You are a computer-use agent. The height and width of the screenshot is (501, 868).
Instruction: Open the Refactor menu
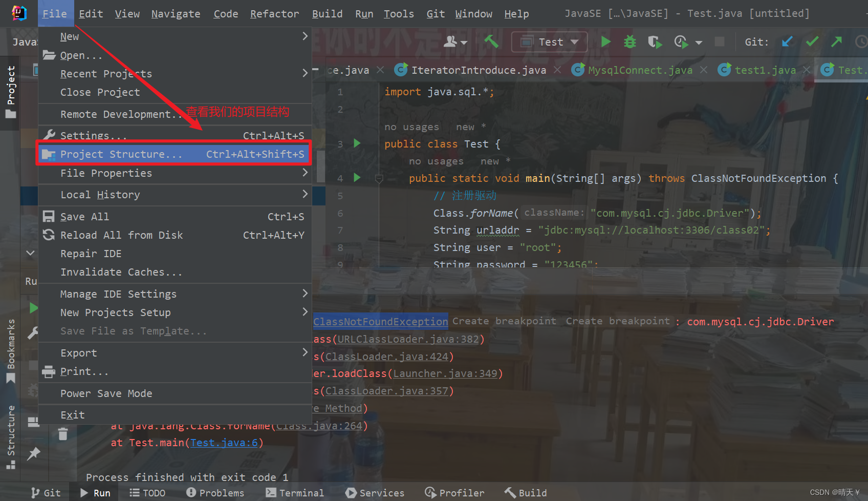click(x=274, y=14)
